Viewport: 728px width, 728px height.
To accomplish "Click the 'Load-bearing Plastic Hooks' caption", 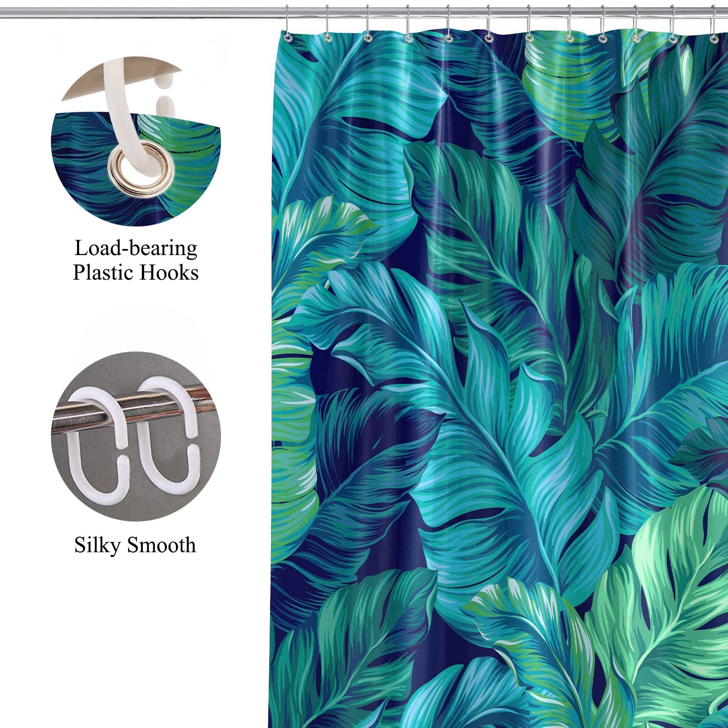I will pos(136,260).
